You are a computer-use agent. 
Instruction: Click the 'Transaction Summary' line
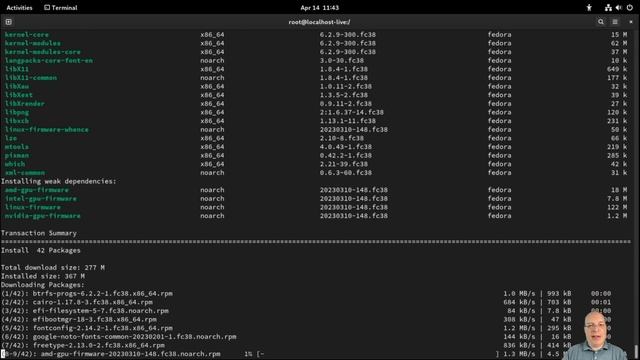[38, 233]
